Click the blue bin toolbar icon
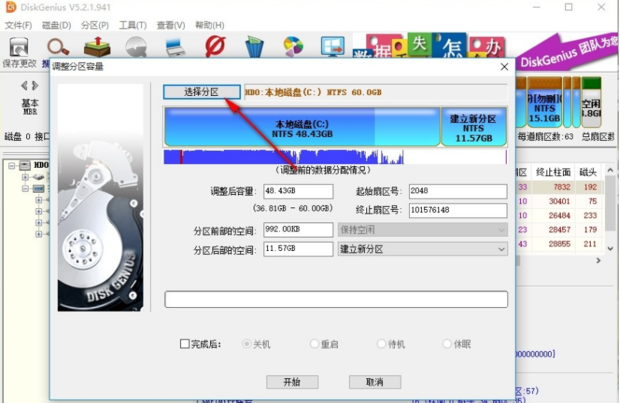 [254, 47]
